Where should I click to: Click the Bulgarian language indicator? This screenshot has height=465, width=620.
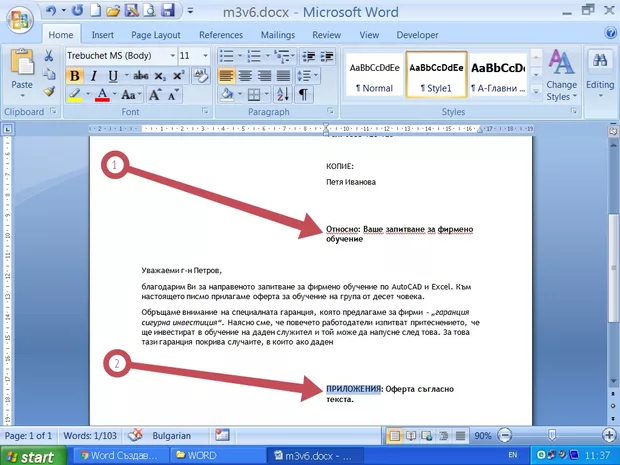click(x=171, y=436)
